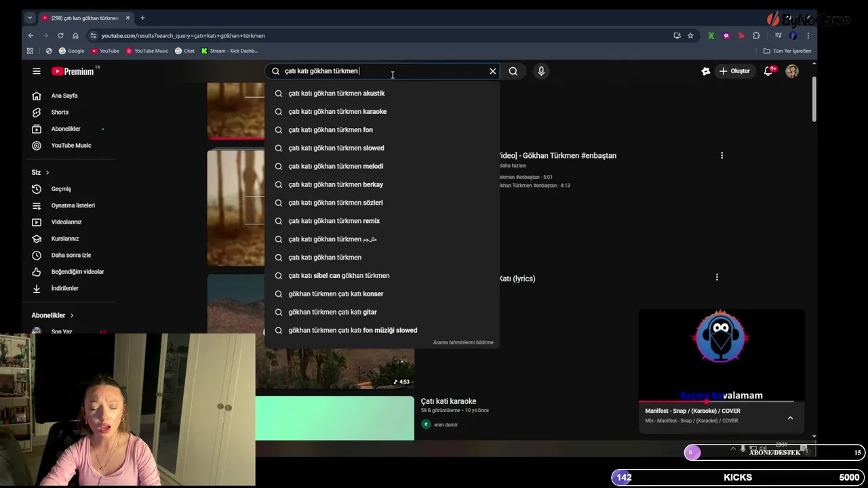Expand miniplayer with chevron up arrow
The width and height of the screenshot is (868, 488).
click(790, 418)
